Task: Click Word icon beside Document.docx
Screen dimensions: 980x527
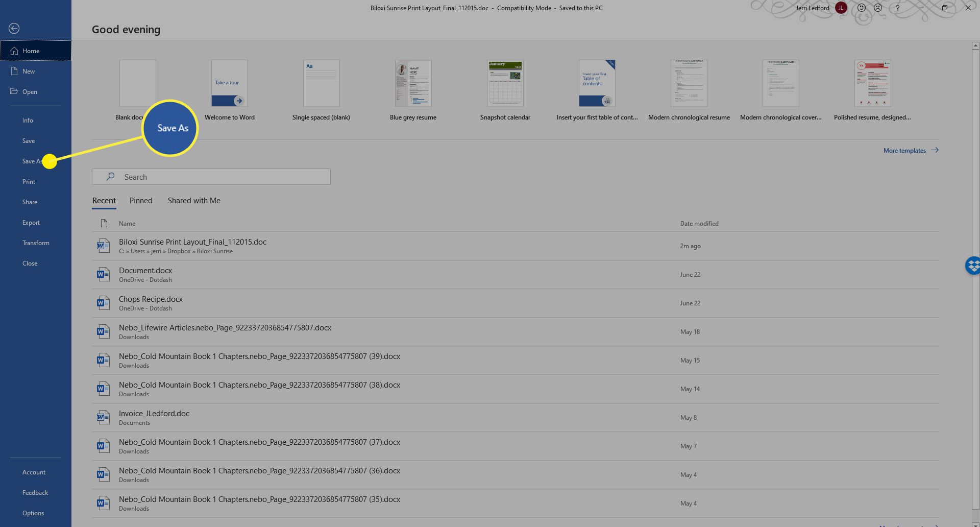Action: pos(103,275)
